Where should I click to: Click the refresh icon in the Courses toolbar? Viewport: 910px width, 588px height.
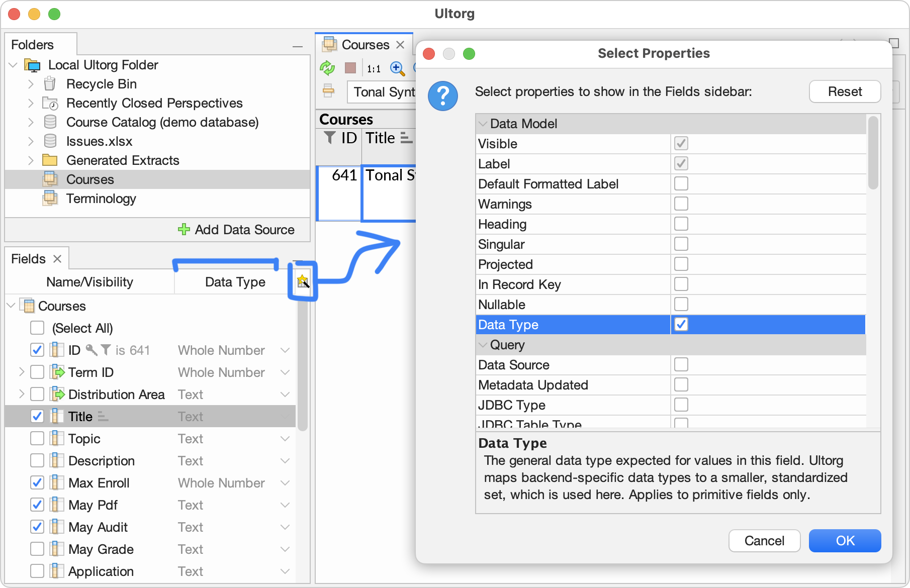click(x=327, y=68)
